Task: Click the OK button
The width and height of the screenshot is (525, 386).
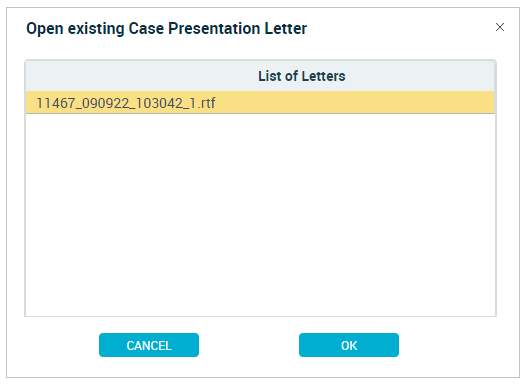Action: (349, 345)
